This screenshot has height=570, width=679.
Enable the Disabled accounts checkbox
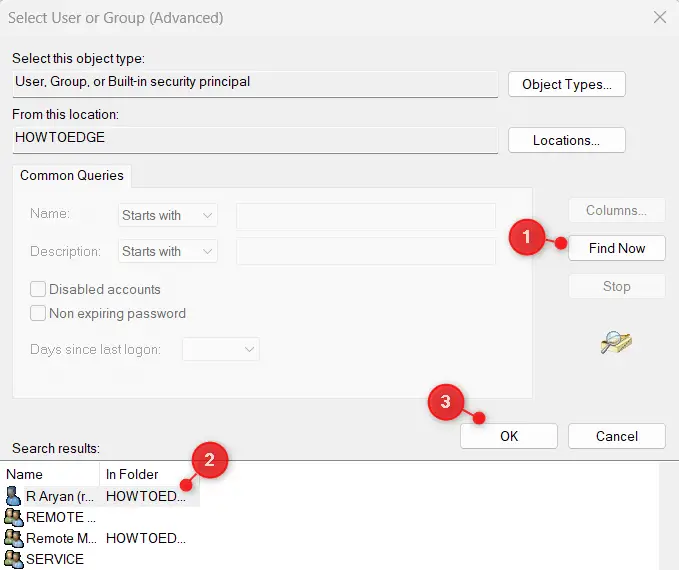tap(38, 289)
